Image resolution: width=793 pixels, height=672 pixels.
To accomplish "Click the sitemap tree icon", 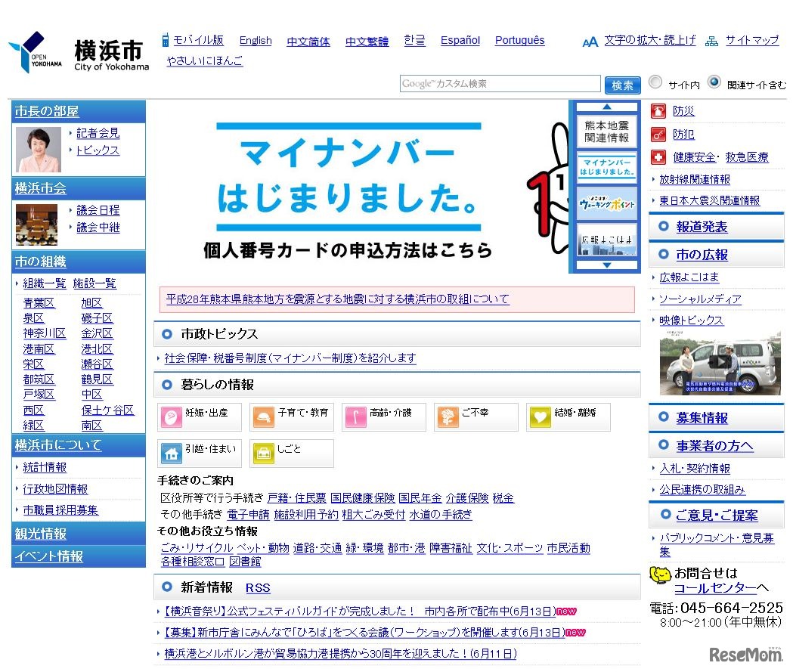I will [x=711, y=42].
